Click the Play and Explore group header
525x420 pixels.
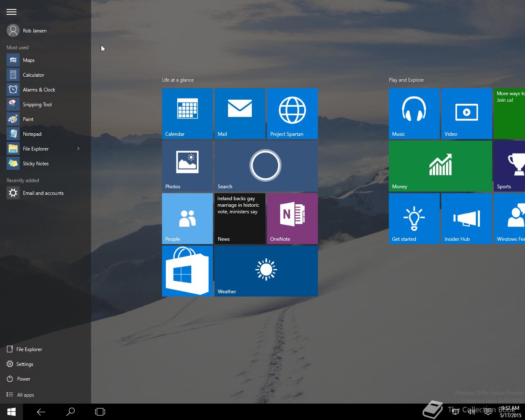coord(406,80)
